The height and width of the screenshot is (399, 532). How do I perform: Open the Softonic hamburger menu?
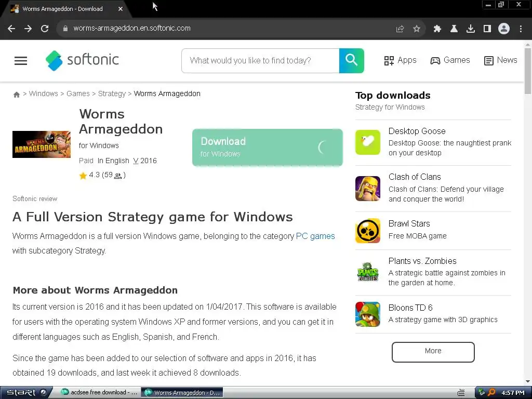(x=21, y=61)
